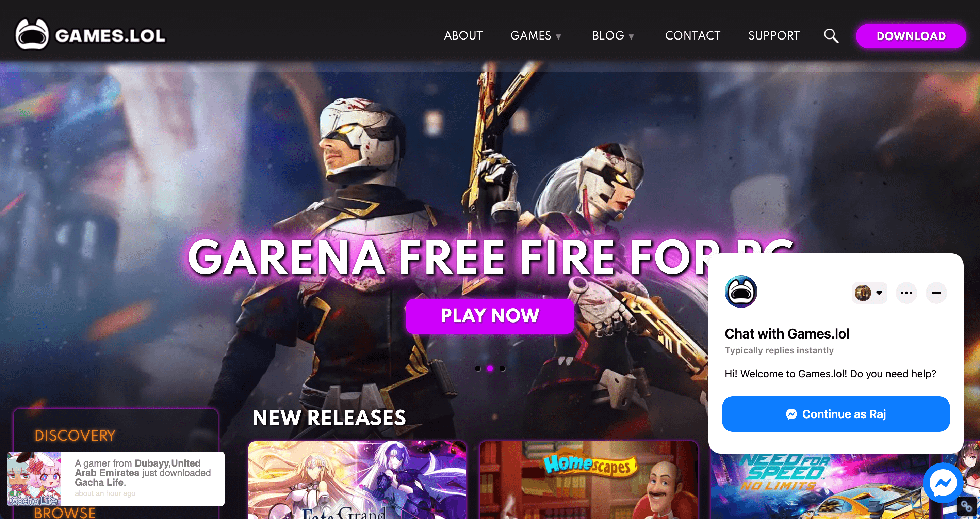Image resolution: width=980 pixels, height=519 pixels.
Task: Click the Gacha Life notification image
Action: tap(34, 478)
